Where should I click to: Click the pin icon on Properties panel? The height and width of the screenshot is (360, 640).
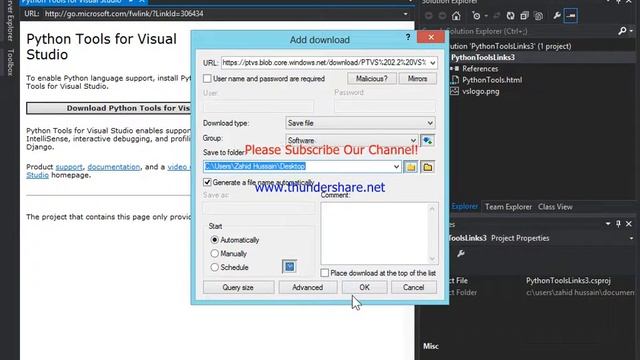tap(618, 224)
